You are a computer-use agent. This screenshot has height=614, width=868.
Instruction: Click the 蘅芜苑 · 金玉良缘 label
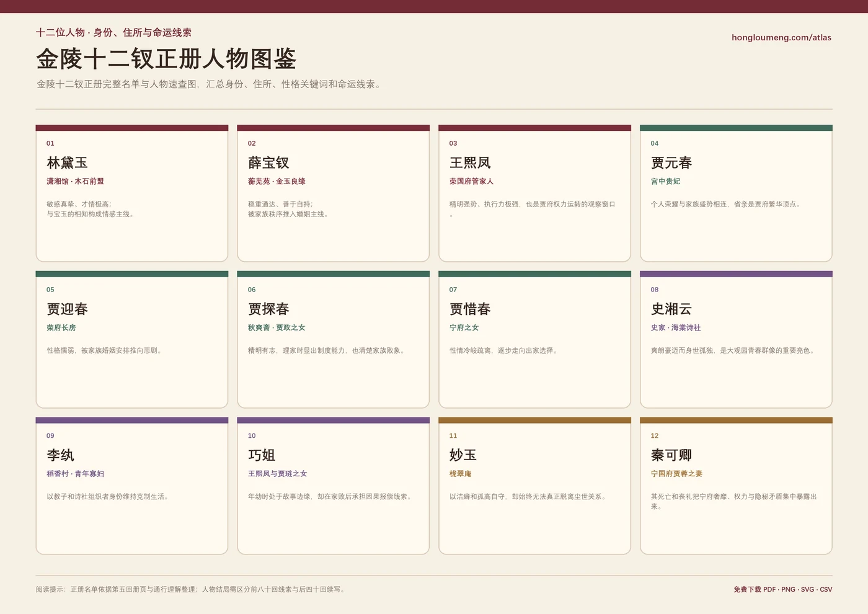click(x=277, y=181)
